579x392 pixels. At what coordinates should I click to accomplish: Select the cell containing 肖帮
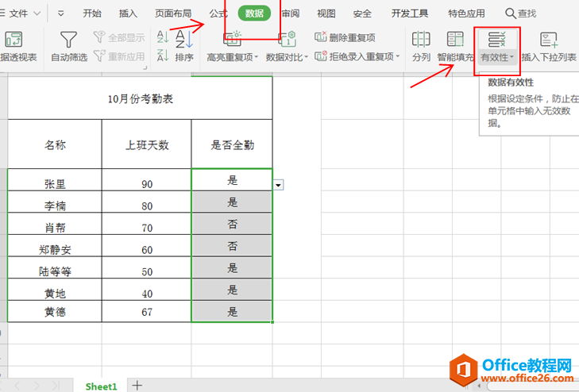[55, 224]
